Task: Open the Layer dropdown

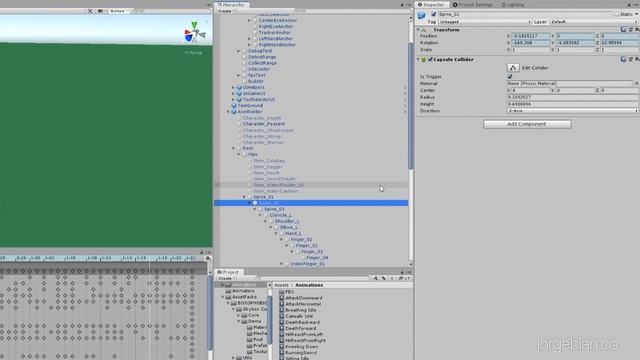Action: point(594,22)
